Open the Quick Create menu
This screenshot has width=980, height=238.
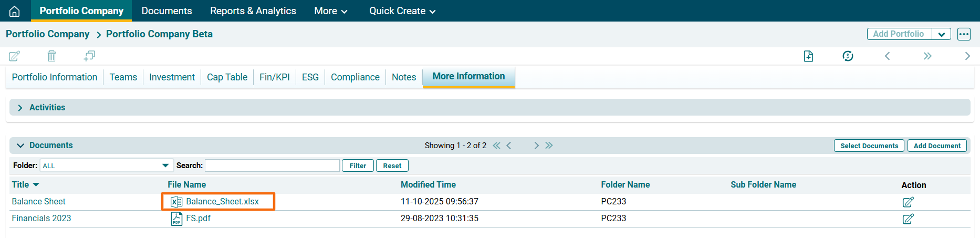402,11
